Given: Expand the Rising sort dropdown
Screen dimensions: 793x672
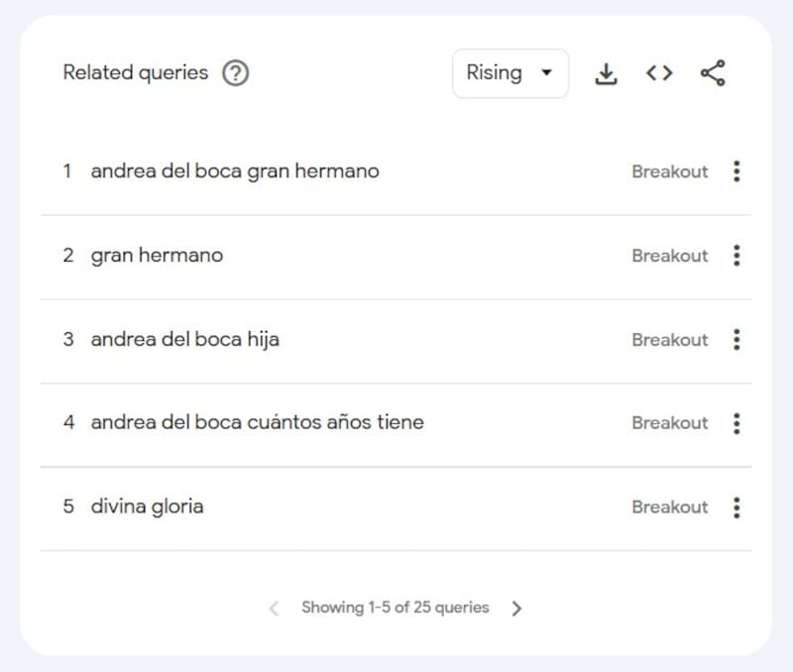Looking at the screenshot, I should point(510,73).
